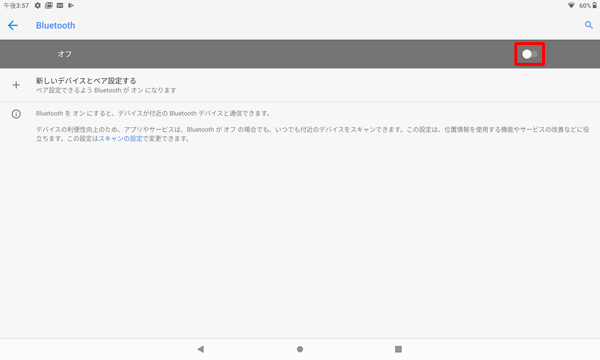The image size is (600, 360).
Task: Tap the image notification icon in status bar
Action: [x=49, y=5]
